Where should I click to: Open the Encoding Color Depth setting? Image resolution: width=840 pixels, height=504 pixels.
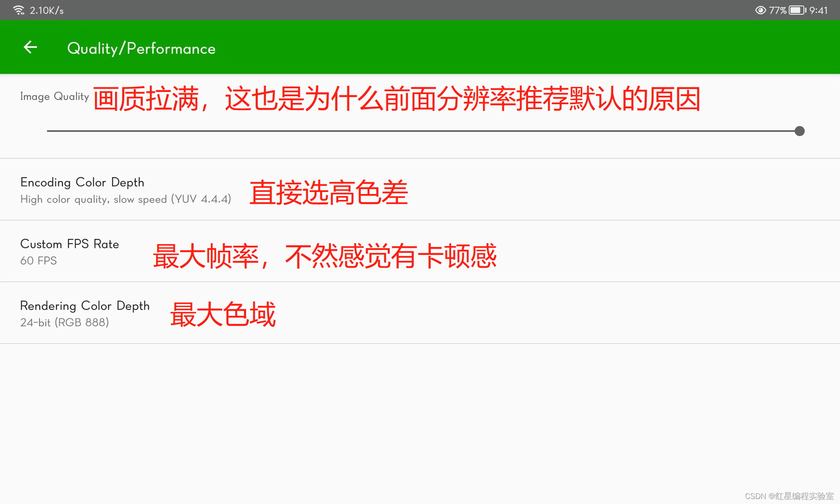82,182
